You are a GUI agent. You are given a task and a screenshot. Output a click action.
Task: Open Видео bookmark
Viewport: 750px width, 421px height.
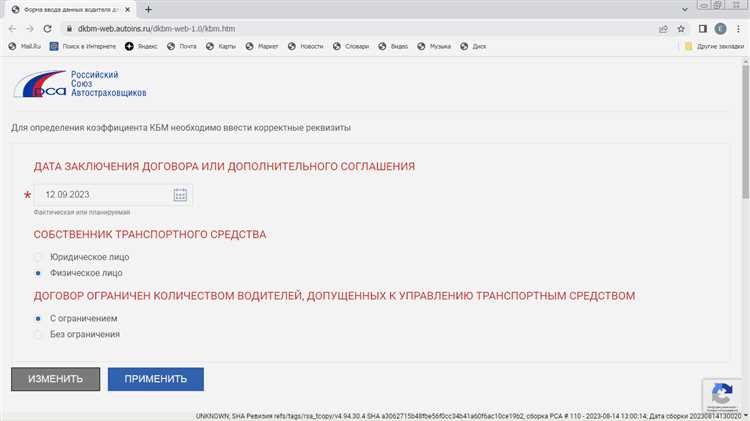(x=393, y=46)
